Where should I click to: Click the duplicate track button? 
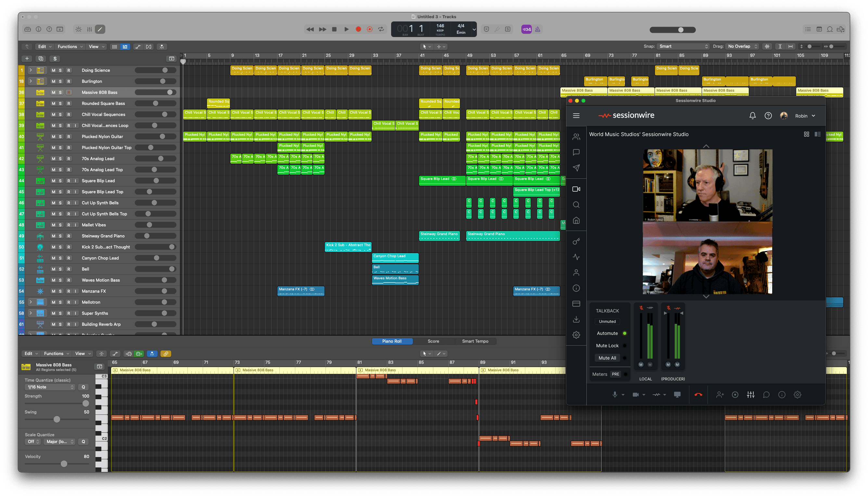pyautogui.click(x=41, y=58)
